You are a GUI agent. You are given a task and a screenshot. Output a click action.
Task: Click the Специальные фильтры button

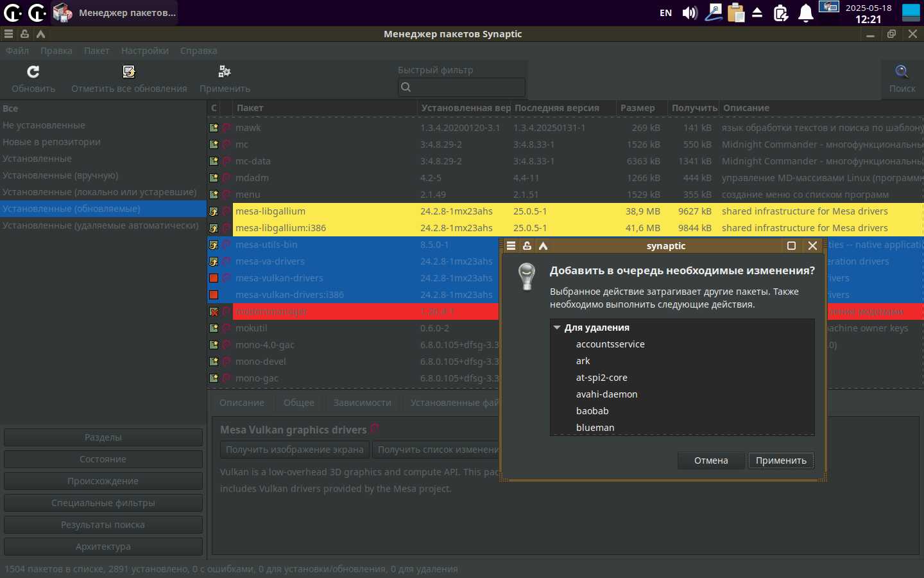pyautogui.click(x=103, y=503)
